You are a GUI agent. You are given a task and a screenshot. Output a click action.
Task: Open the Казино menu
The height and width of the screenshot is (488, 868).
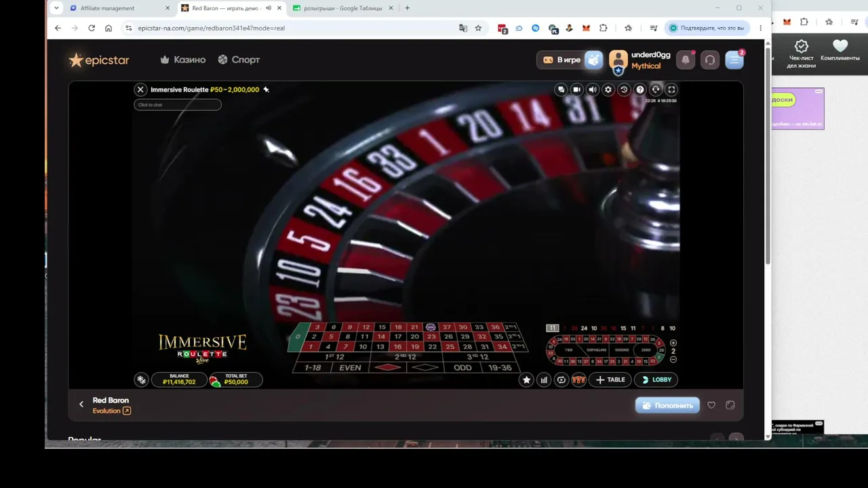click(182, 60)
